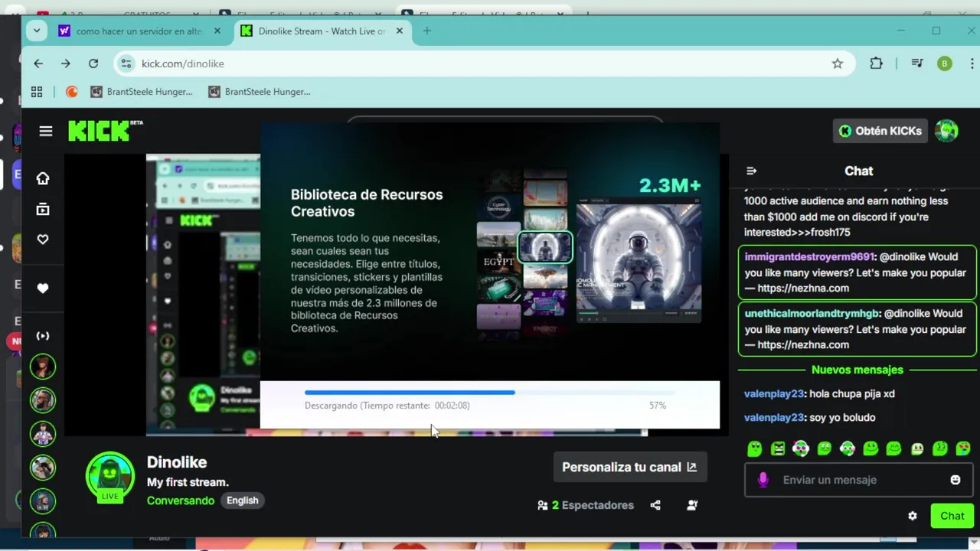Close the 'como hacer un servidor' tab
Screen dimensions: 980x551
pos(217,31)
